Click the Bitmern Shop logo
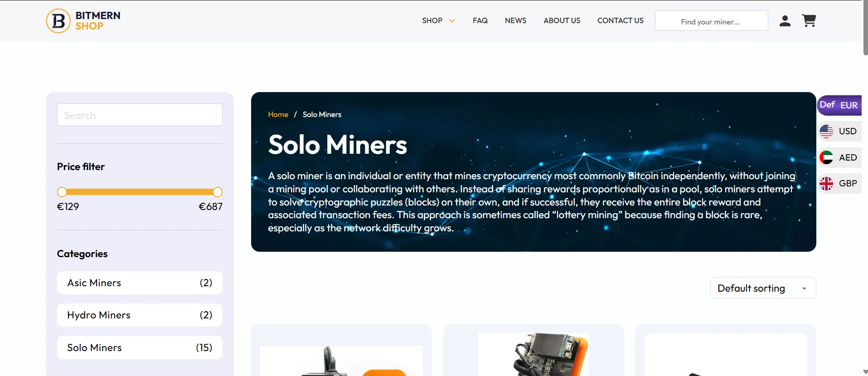This screenshot has height=376, width=868. (x=83, y=21)
